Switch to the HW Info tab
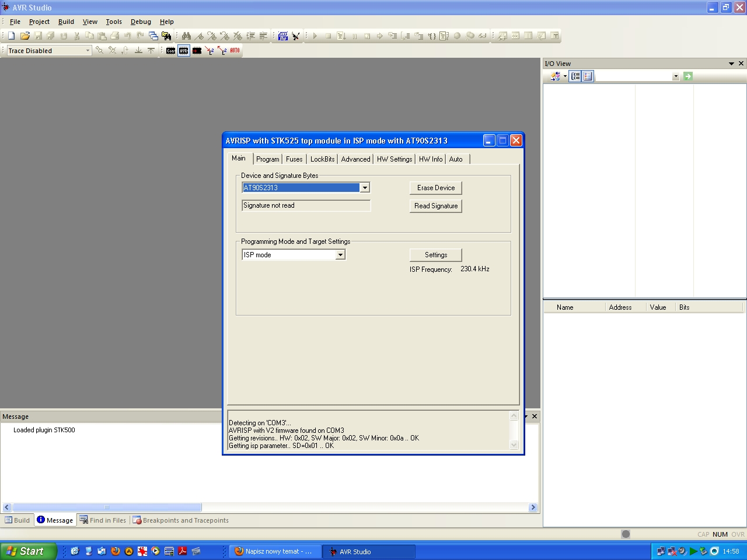The image size is (747, 560). (431, 159)
